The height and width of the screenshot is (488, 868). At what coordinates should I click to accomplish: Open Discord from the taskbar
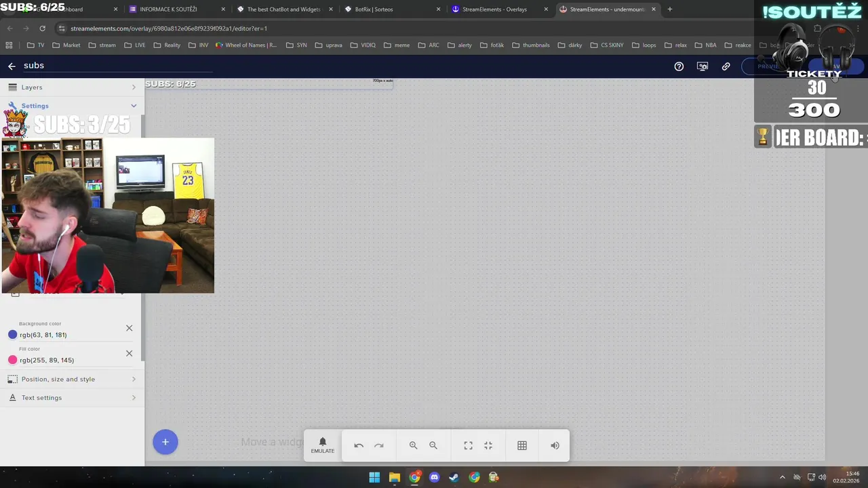(434, 477)
